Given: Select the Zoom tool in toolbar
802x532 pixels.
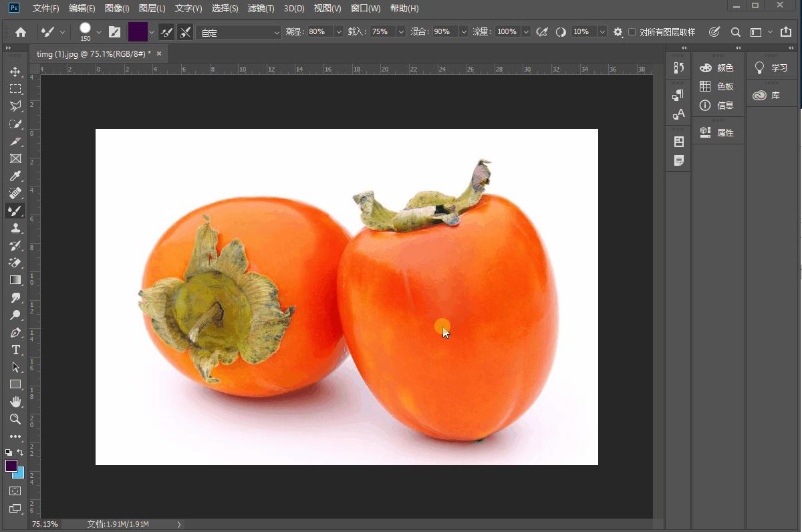Looking at the screenshot, I should click(x=15, y=419).
